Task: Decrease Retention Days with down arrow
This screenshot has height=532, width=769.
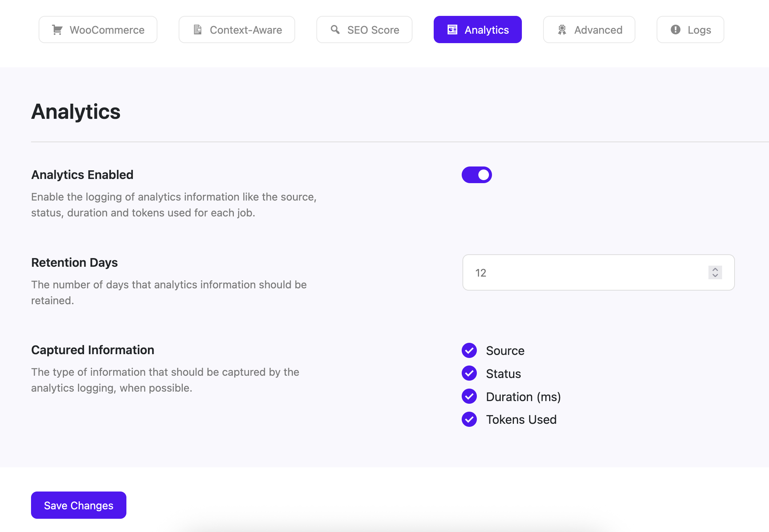Action: pyautogui.click(x=715, y=276)
